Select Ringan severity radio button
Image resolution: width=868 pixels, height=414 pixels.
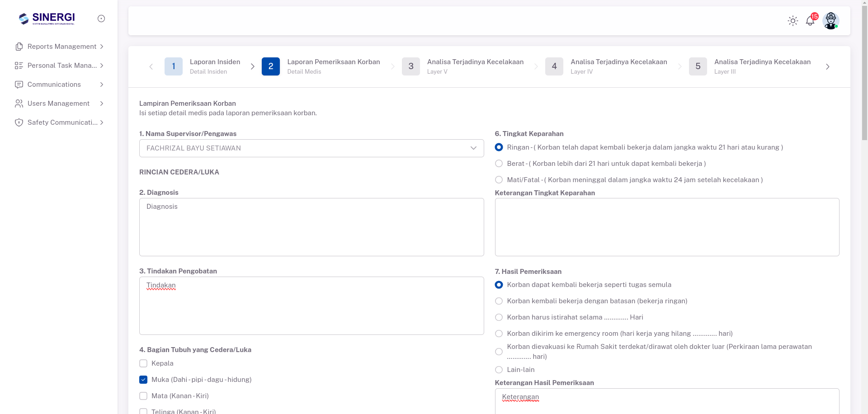[x=499, y=147]
